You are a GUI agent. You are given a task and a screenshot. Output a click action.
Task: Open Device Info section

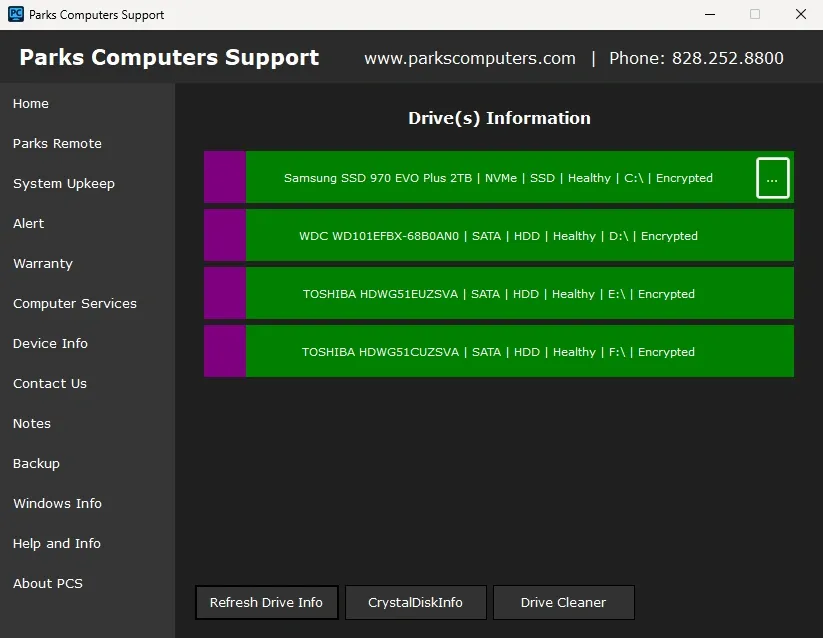[50, 344]
